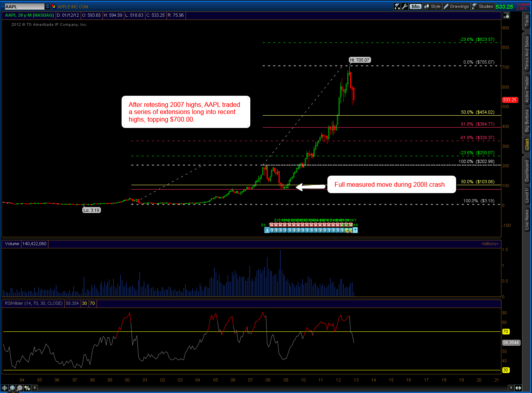
Task: Click the 'Full measured move during 2008 crash' note
Action: coord(391,184)
